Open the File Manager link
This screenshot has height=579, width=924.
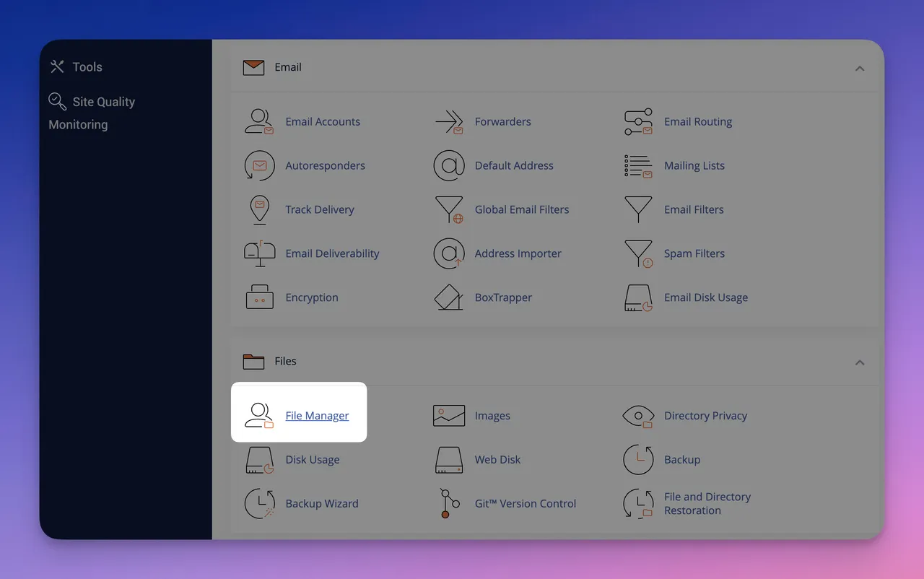317,416
